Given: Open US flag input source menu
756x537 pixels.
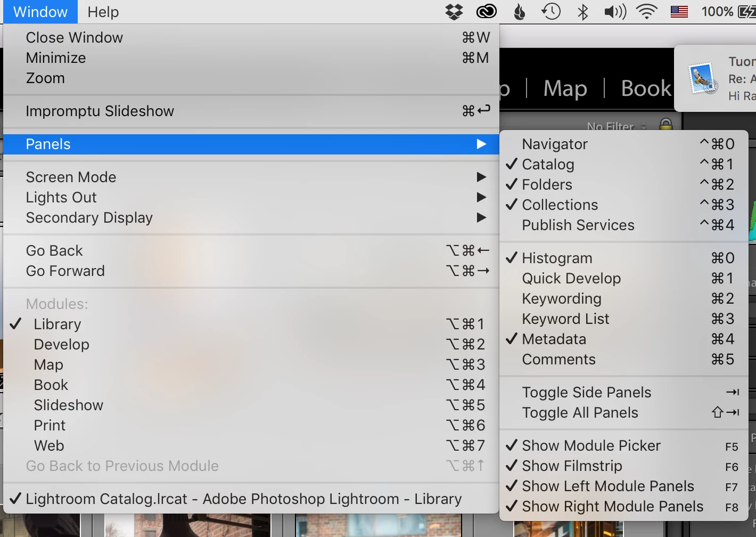Looking at the screenshot, I should [679, 11].
